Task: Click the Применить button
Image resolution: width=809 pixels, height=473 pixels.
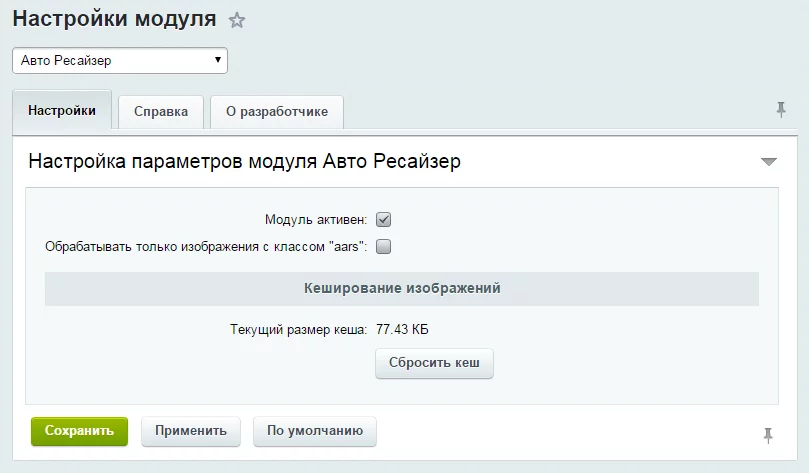Action: click(x=191, y=431)
